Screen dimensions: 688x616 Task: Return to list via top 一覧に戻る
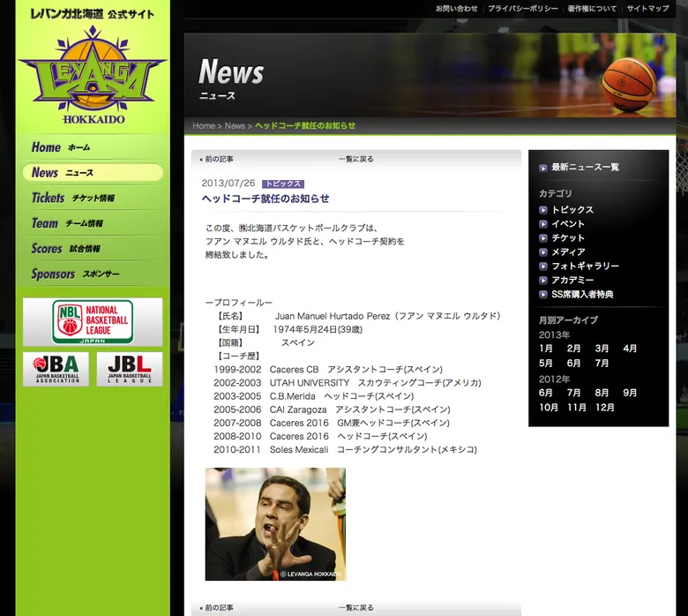pos(356,160)
